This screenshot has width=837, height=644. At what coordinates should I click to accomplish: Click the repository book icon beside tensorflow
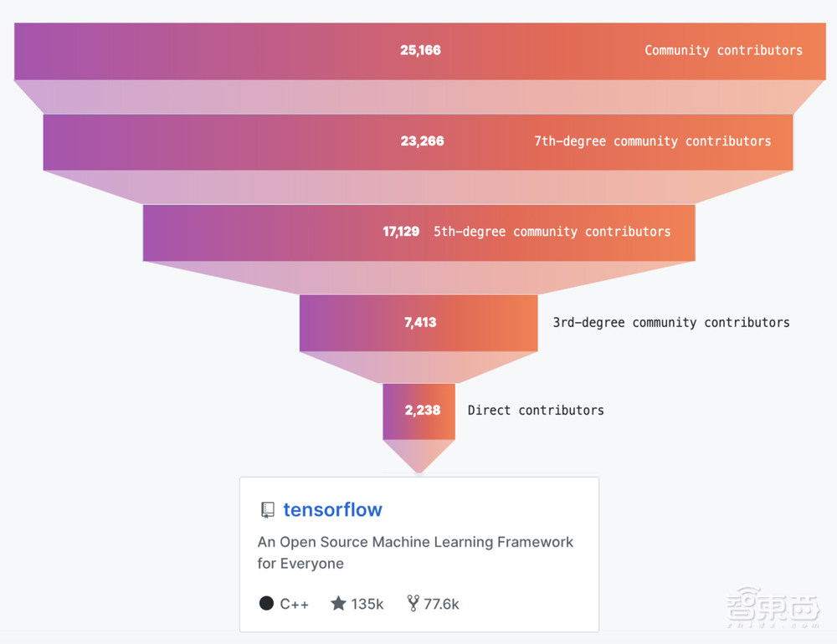267,510
